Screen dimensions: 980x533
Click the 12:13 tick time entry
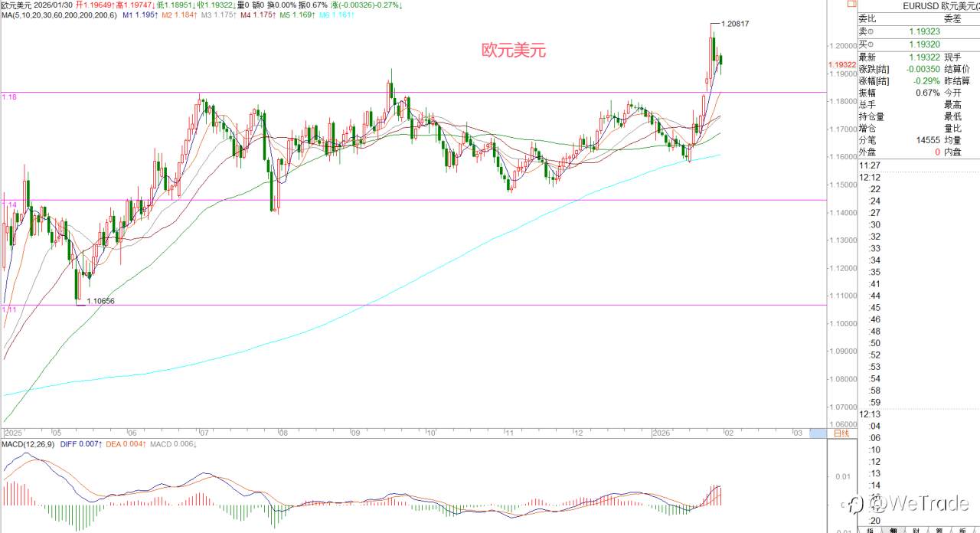click(x=869, y=414)
